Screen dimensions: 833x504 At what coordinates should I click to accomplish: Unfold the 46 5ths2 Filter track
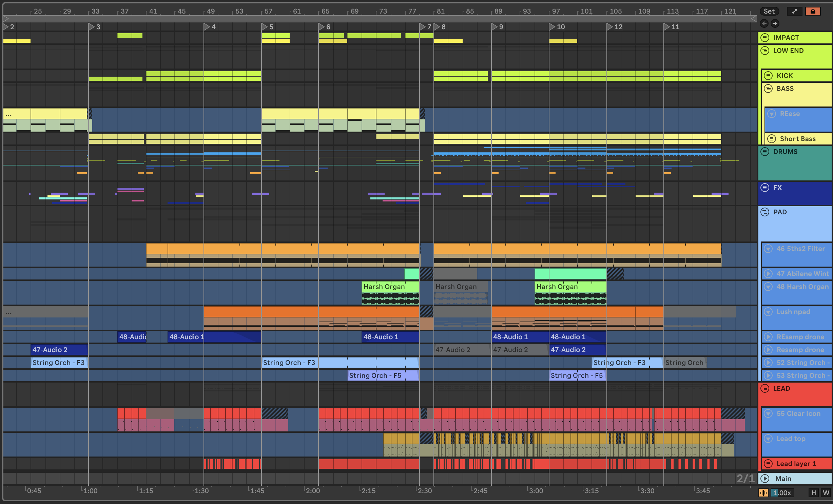[768, 249]
